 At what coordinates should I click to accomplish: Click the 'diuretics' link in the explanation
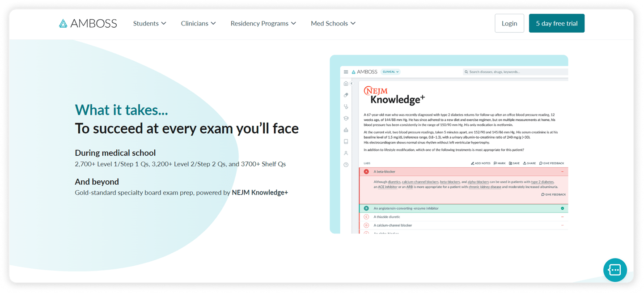point(394,182)
